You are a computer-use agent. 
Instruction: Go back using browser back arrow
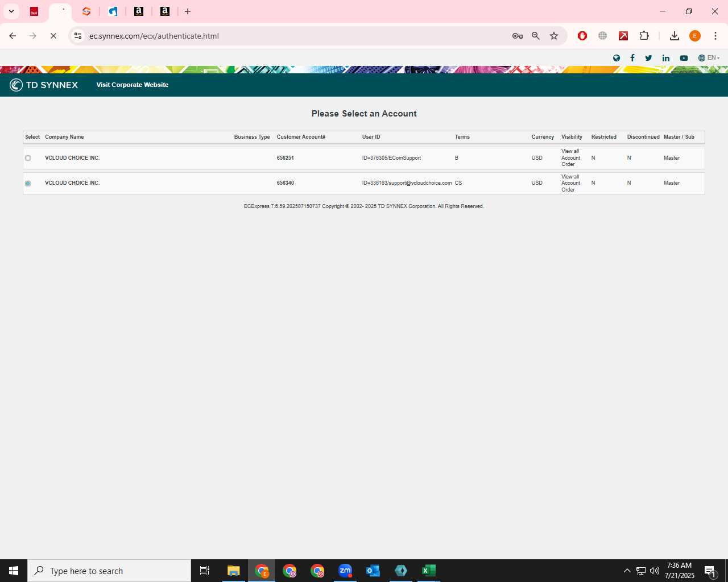click(x=13, y=36)
